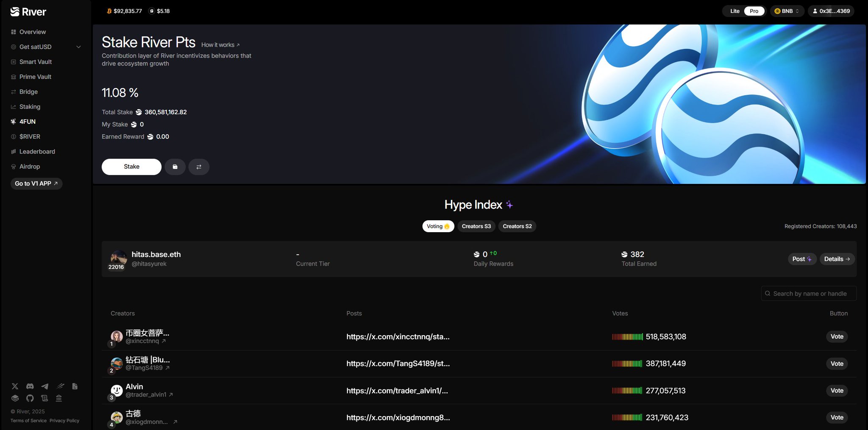
Task: Click the River token price $5.18
Action: tap(159, 11)
